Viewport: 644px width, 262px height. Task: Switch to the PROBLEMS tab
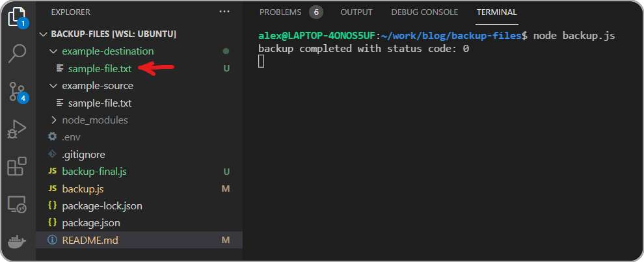[280, 12]
